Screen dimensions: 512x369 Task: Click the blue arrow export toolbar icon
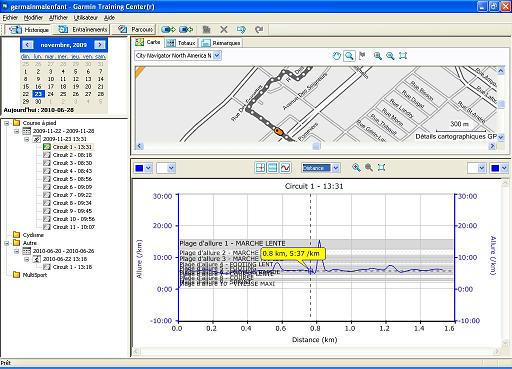241,30
